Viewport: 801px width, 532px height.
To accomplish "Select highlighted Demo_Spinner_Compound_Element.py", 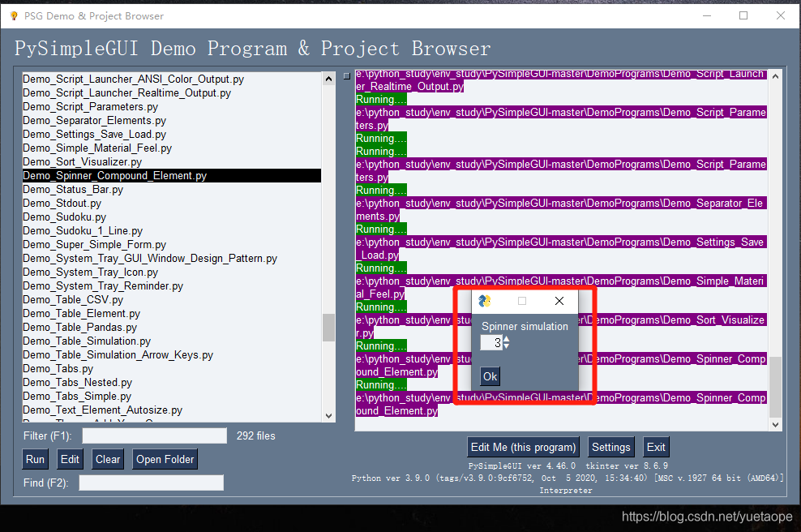I will [x=172, y=176].
